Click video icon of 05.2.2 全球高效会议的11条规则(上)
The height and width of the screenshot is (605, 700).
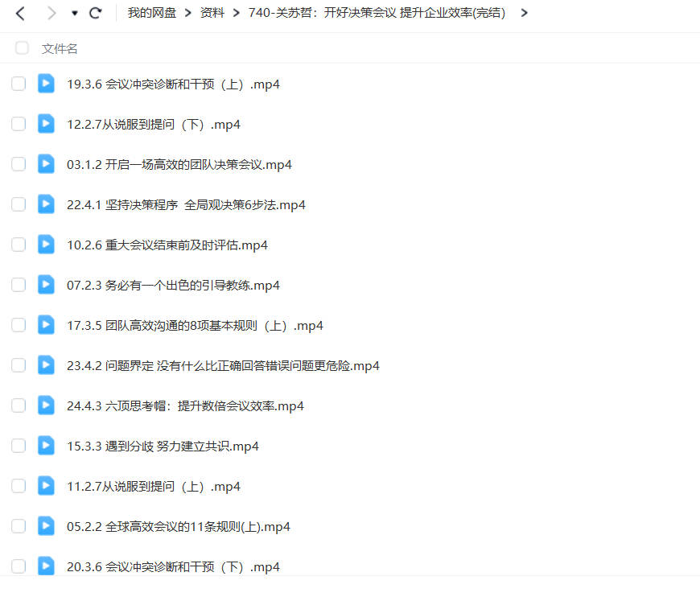pyautogui.click(x=46, y=525)
